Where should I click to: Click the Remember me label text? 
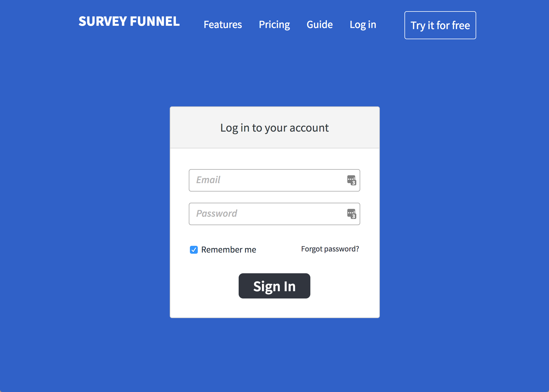pyautogui.click(x=229, y=249)
